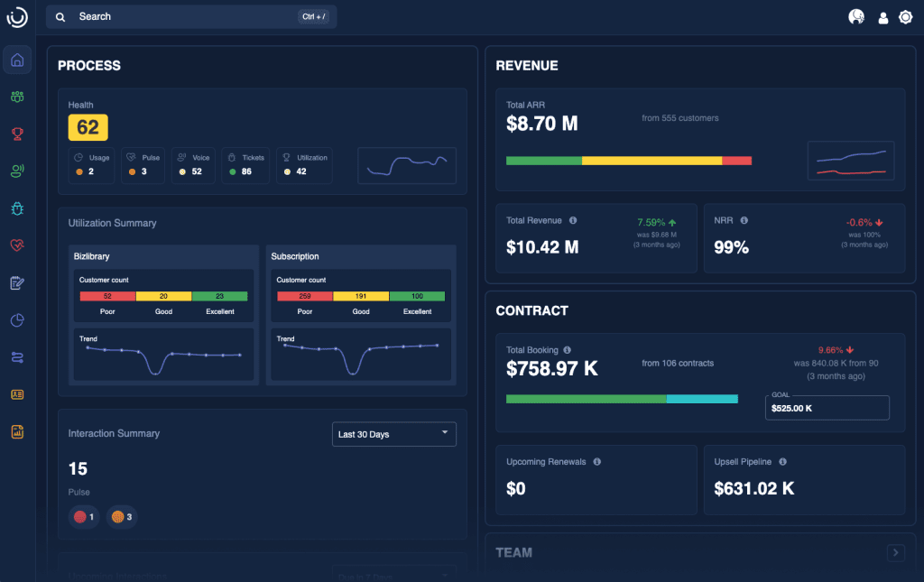Click the health trend sparkline thumbnail
This screenshot has height=582, width=924.
(407, 165)
